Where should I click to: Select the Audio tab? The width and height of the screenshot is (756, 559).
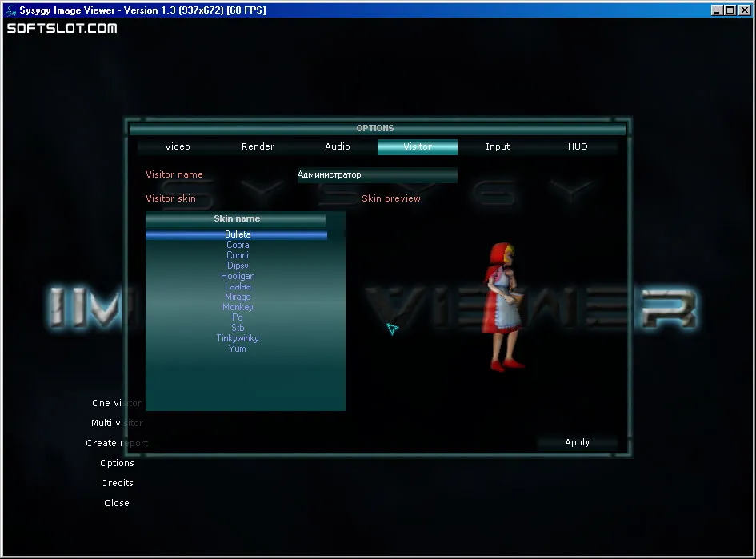click(x=338, y=146)
